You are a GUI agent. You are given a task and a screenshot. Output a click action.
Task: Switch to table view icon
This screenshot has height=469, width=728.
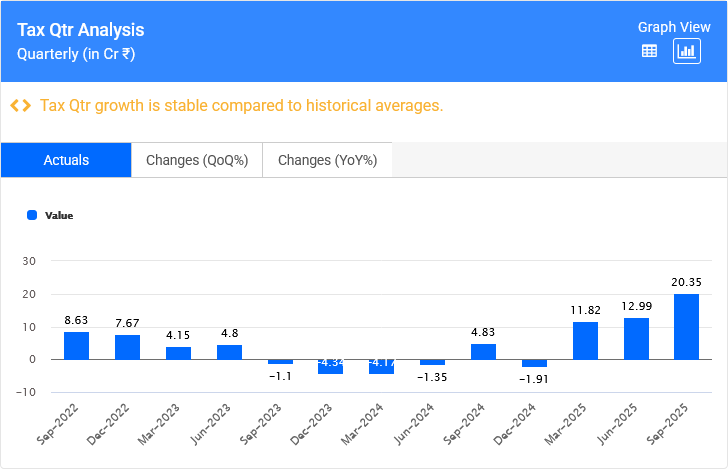point(649,51)
